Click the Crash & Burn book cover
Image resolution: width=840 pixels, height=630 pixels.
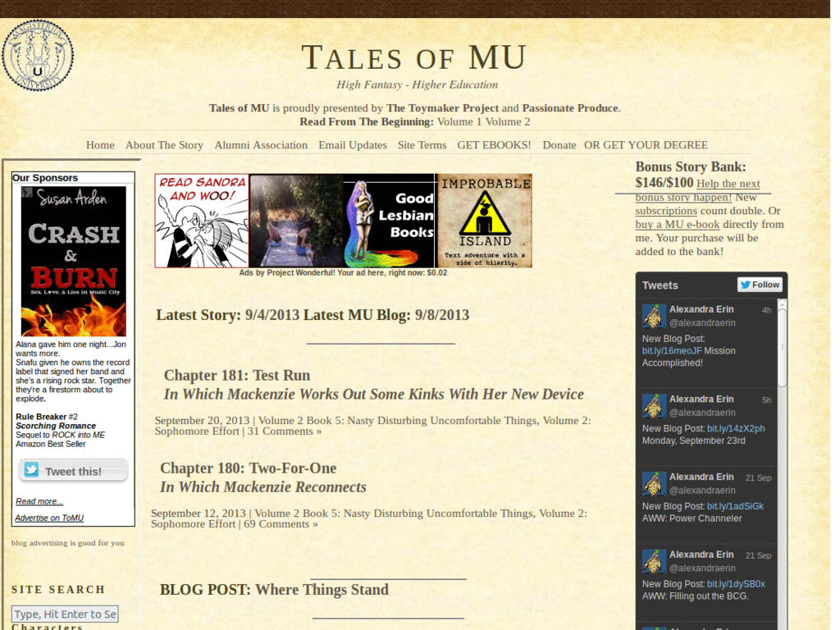click(x=73, y=258)
